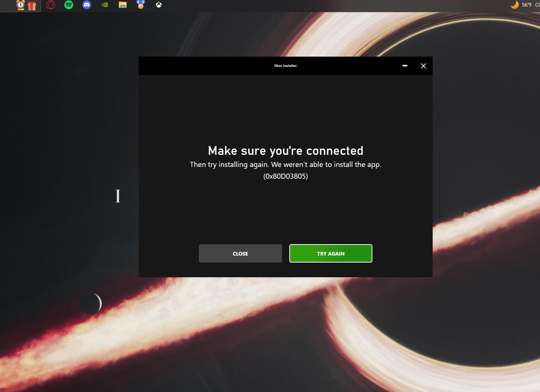Screen dimensions: 540x392
Task: Click the moon weather icon
Action: click(515, 5)
